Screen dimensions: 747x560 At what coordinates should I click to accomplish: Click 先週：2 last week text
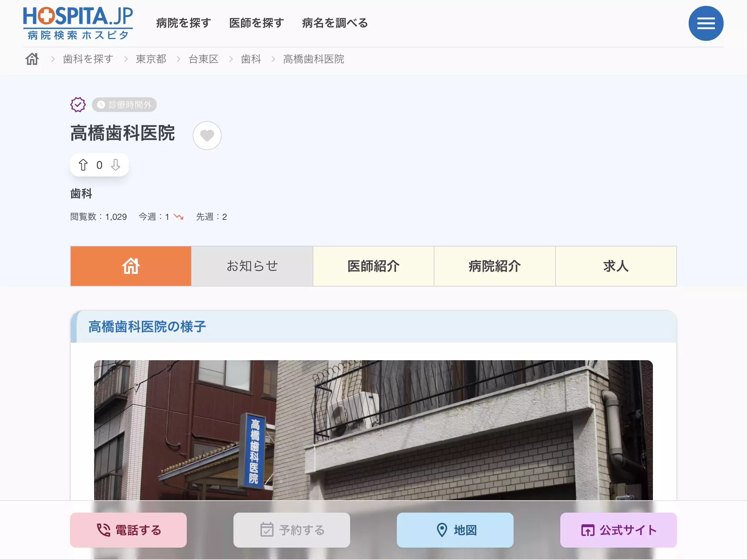(212, 217)
